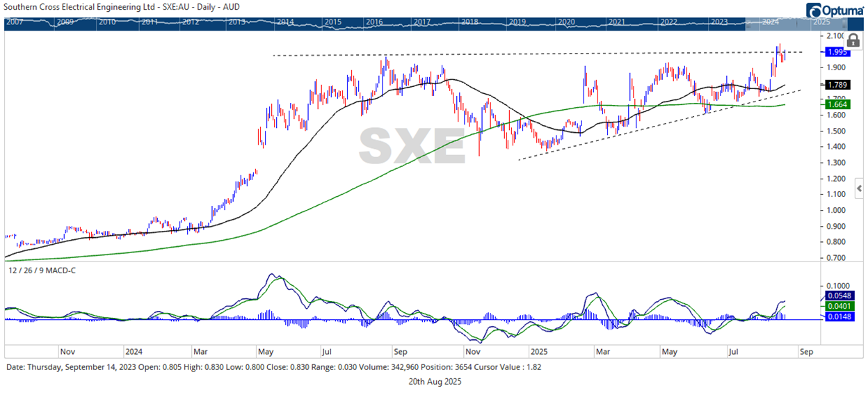
Task: Select the rising dashed support trendline
Action: coord(659,125)
